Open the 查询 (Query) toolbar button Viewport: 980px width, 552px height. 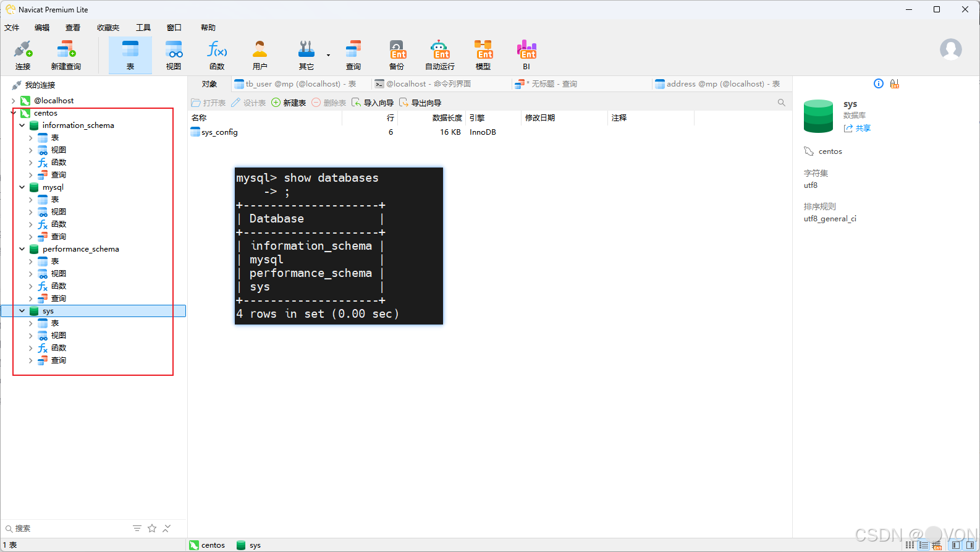[353, 56]
